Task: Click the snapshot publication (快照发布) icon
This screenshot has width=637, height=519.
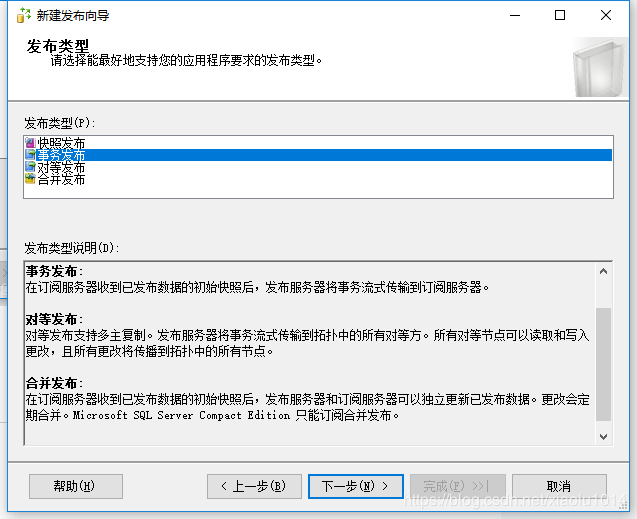Action: pos(30,143)
